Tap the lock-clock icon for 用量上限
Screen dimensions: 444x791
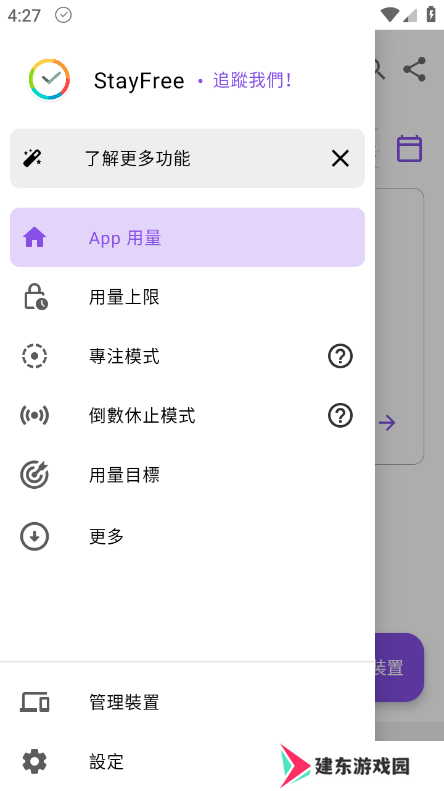tap(35, 297)
